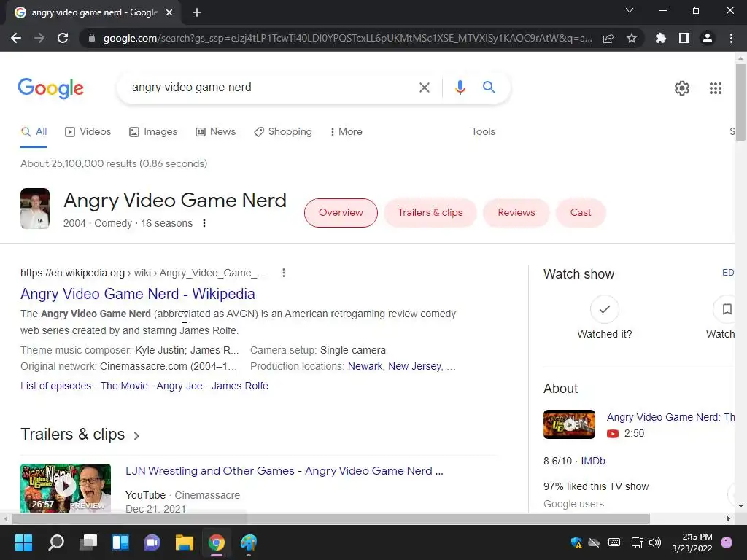747x560 pixels.
Task: Open the Windows Start menu
Action: (23, 542)
